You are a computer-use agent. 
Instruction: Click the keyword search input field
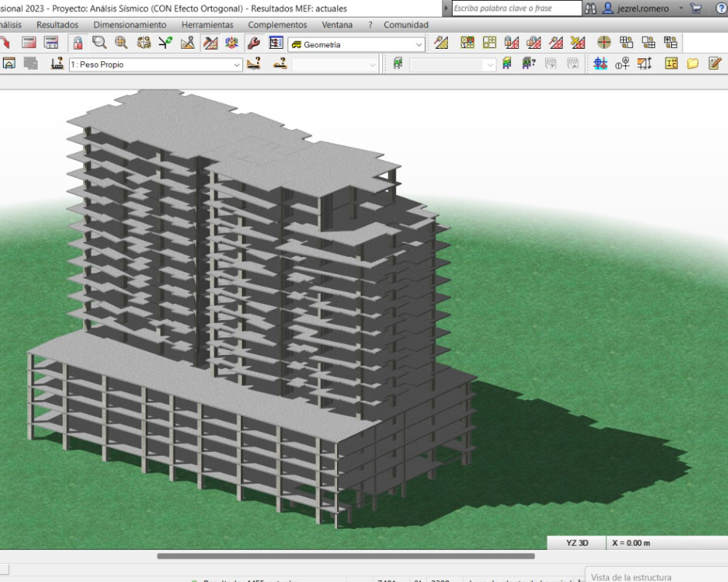[x=516, y=9]
